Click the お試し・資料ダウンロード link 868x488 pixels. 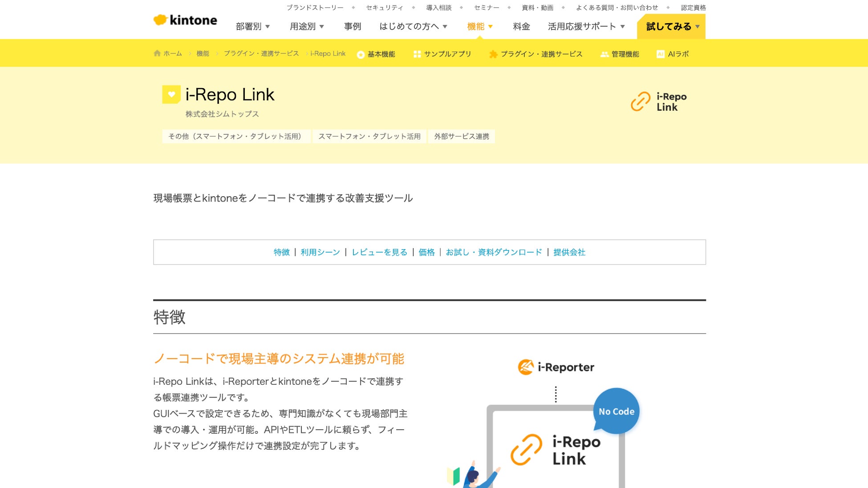click(x=494, y=252)
